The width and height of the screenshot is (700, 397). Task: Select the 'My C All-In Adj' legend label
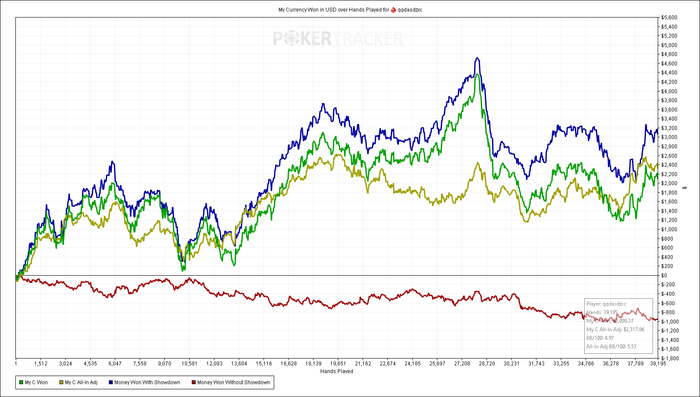81,383
